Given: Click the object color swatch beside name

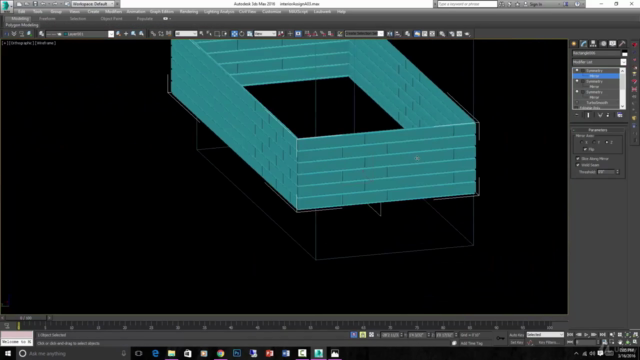Looking at the screenshot, I should (x=624, y=53).
